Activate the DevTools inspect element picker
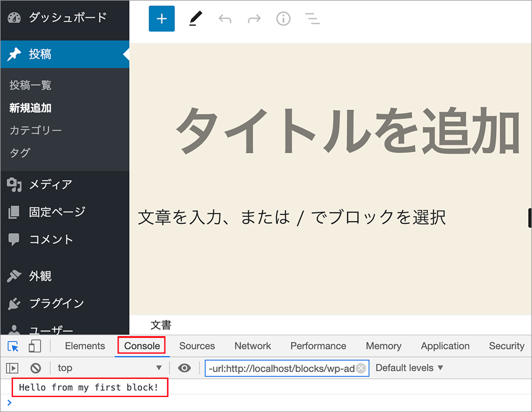This screenshot has height=412, width=532. [x=13, y=346]
